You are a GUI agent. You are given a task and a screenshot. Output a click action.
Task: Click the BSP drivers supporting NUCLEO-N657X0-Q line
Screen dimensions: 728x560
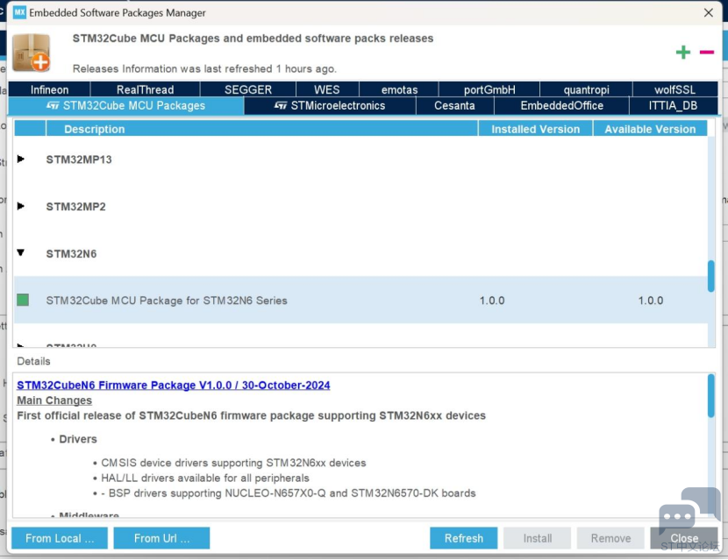[x=289, y=493]
